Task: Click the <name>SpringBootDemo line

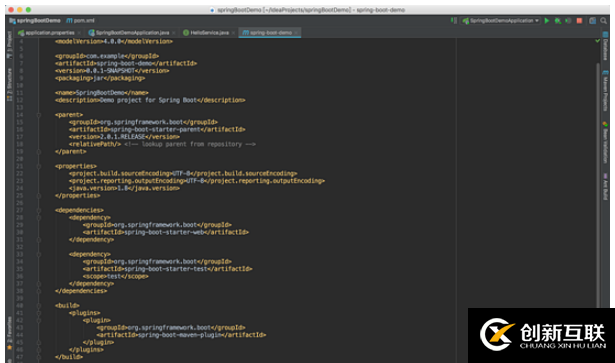Action: pos(102,93)
